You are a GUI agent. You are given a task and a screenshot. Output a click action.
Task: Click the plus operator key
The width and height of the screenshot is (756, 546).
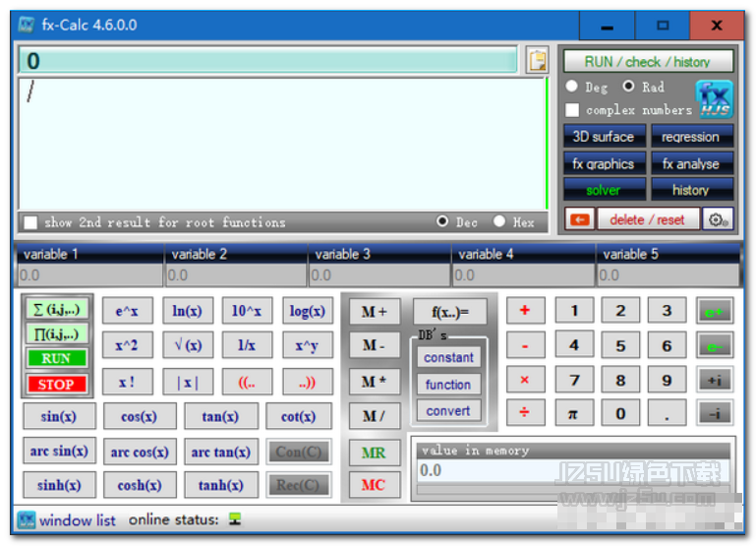[x=525, y=310]
